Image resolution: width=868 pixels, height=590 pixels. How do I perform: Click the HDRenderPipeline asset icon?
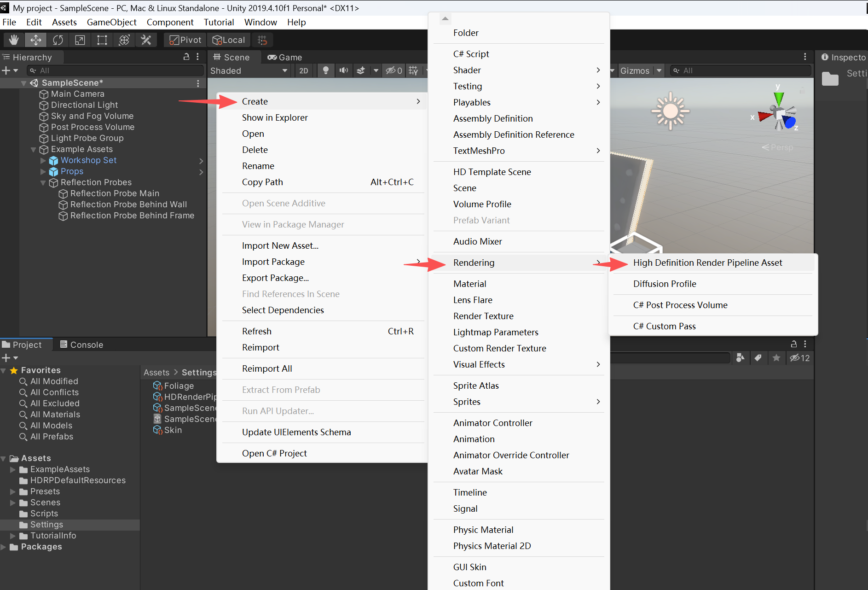tap(157, 397)
